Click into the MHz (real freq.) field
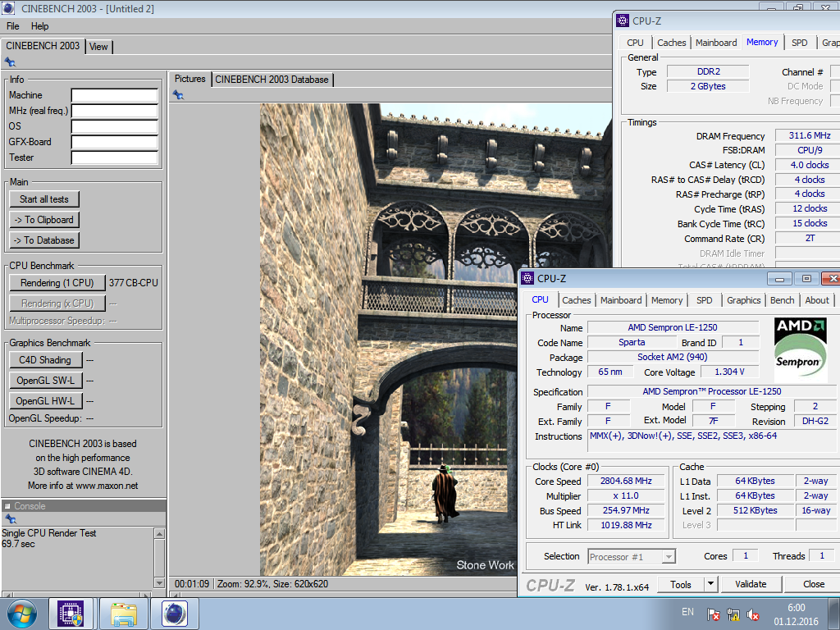This screenshot has width=840, height=630. point(115,111)
